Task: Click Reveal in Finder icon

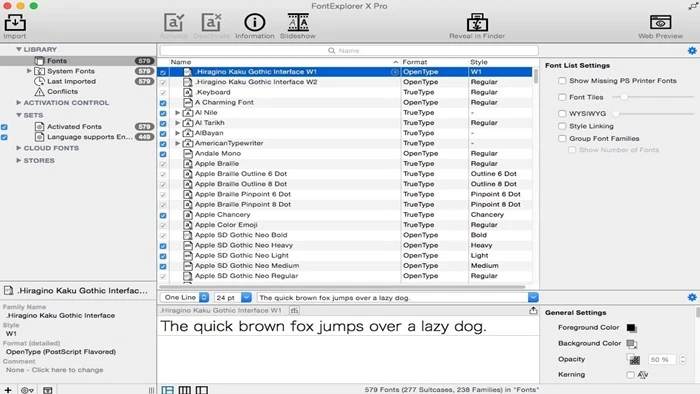Action: click(477, 26)
